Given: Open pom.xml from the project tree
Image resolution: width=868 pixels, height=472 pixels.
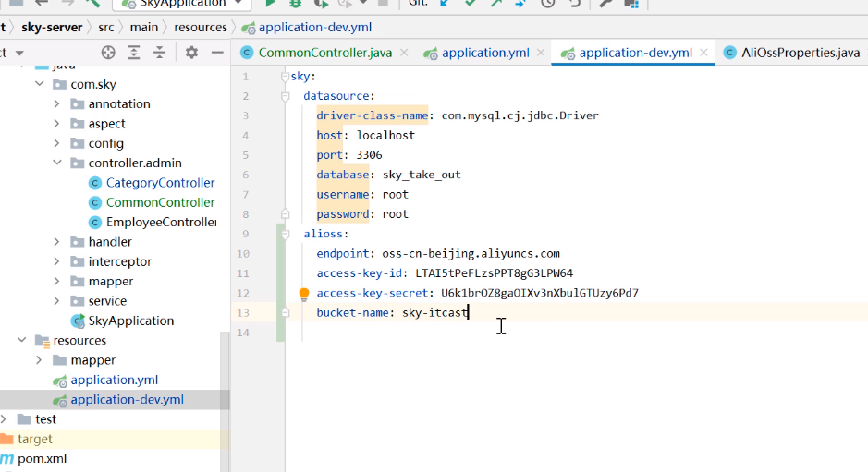Looking at the screenshot, I should [43, 459].
